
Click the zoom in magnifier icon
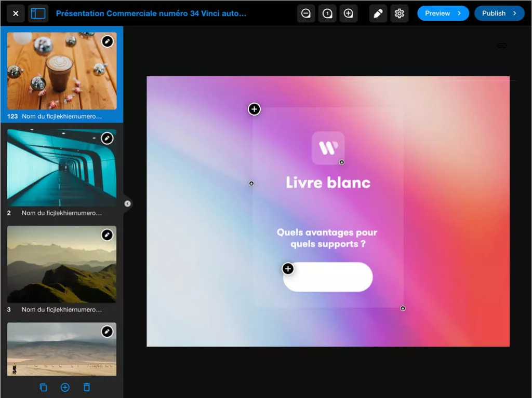(349, 13)
